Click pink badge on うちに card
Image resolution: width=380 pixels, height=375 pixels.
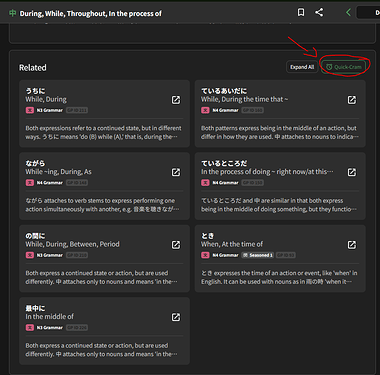pos(30,110)
